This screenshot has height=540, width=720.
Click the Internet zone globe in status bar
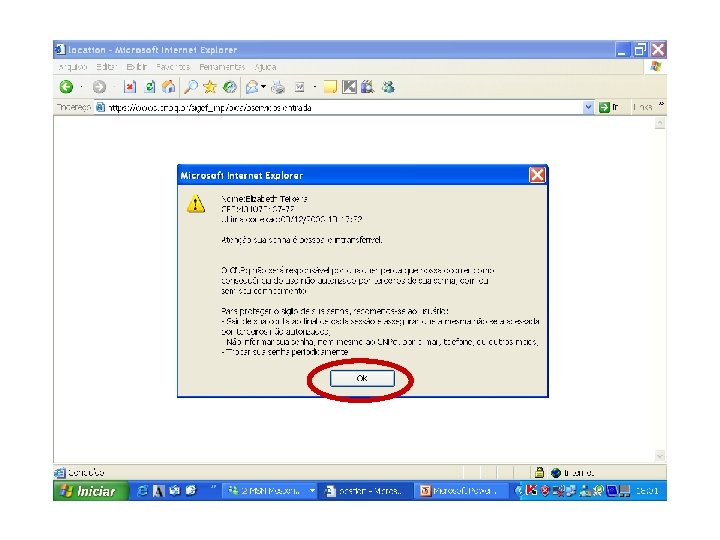[556, 472]
